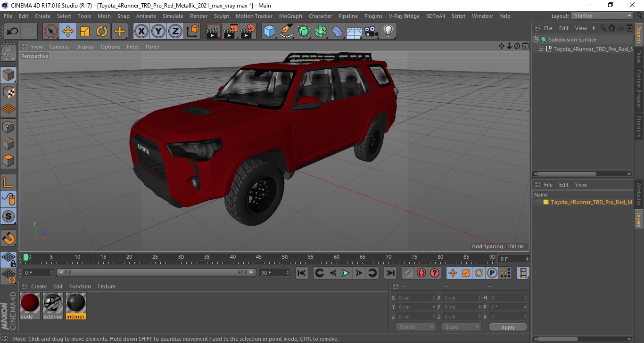Select the Live Selection tool

click(x=50, y=32)
